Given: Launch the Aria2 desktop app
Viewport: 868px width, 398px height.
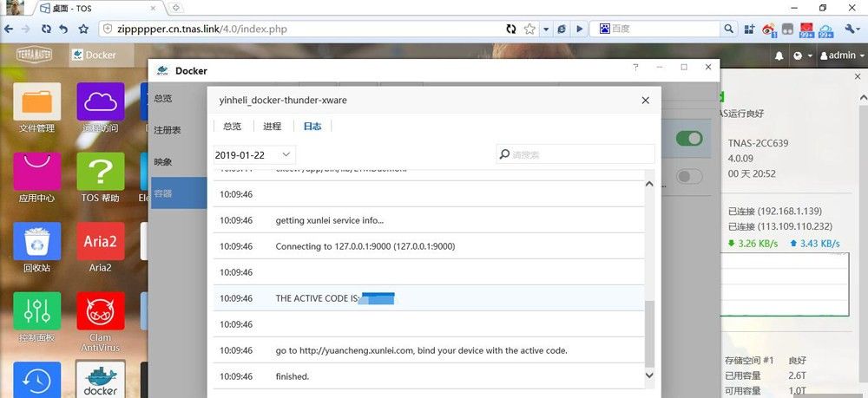Looking at the screenshot, I should tap(100, 241).
